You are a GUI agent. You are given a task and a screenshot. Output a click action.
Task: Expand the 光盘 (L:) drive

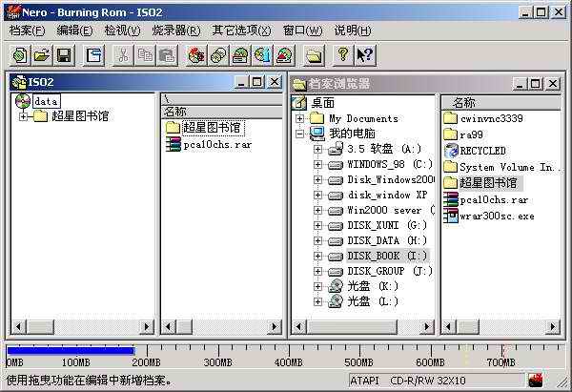coord(317,301)
